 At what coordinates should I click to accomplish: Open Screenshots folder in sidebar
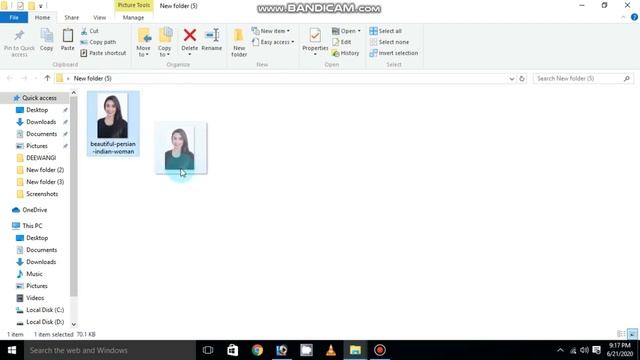[x=42, y=194]
